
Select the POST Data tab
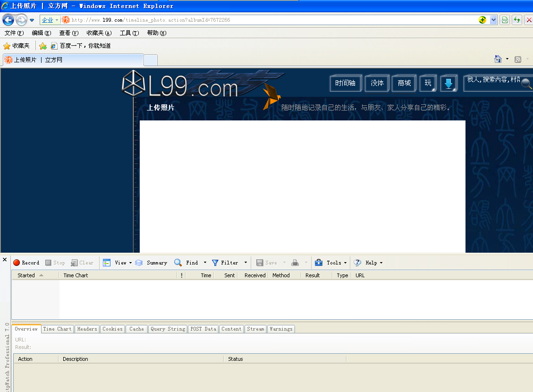[203, 329]
